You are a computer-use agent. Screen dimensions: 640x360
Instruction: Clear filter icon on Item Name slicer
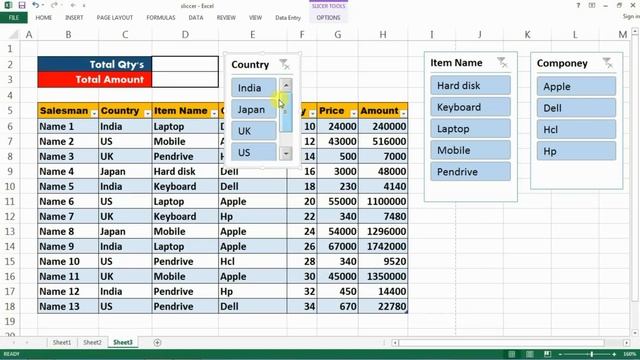(502, 62)
